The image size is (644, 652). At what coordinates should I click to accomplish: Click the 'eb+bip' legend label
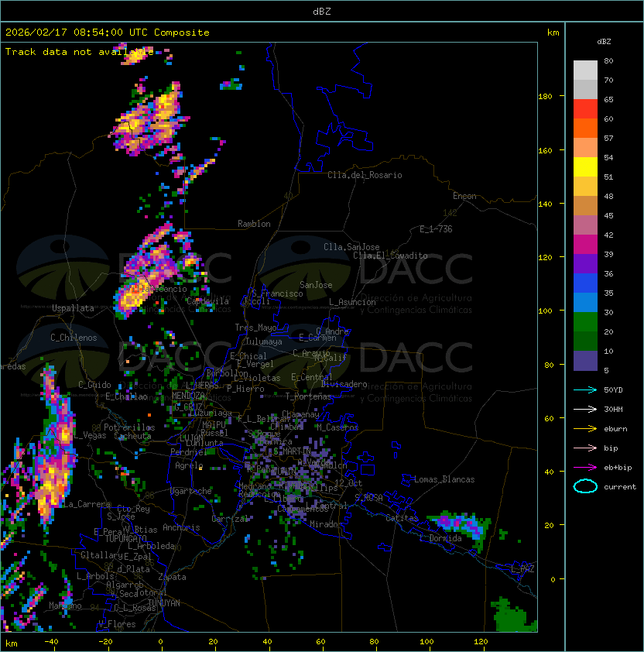pos(618,468)
